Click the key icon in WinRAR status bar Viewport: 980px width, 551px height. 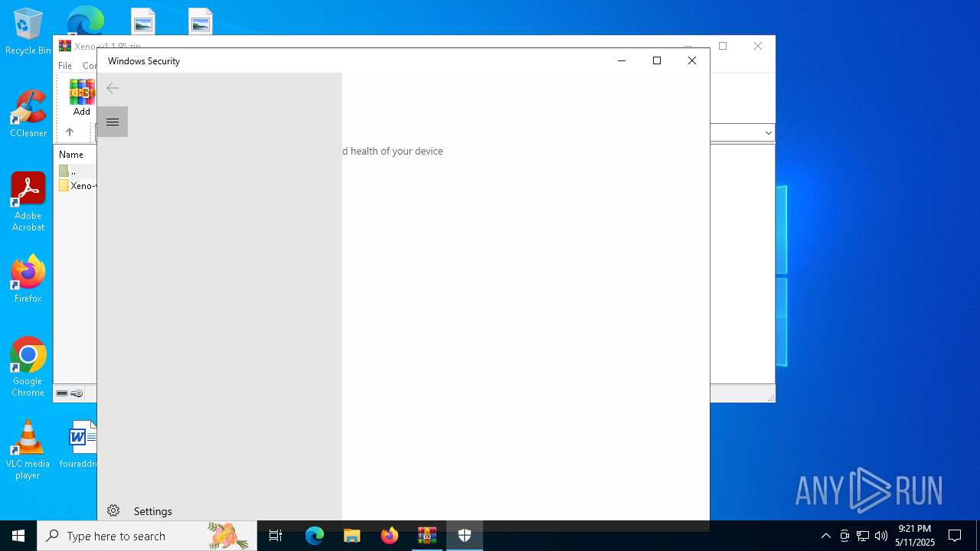[x=77, y=393]
